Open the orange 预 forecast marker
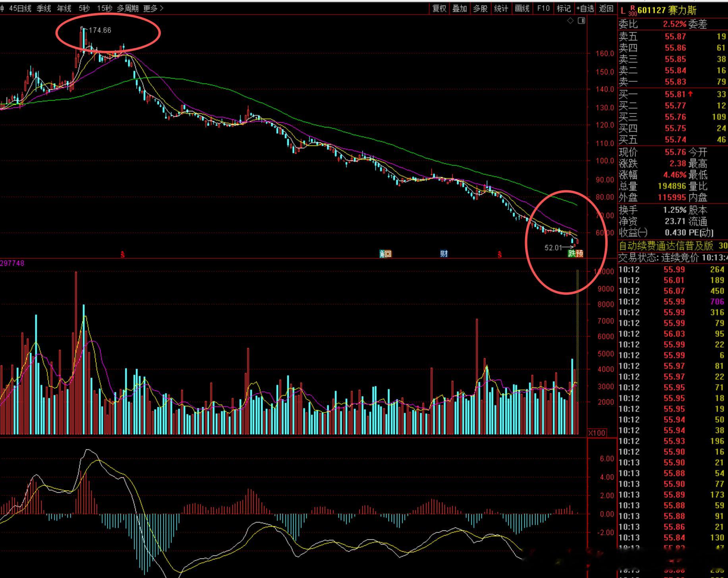The height and width of the screenshot is (578, 728). tap(579, 253)
